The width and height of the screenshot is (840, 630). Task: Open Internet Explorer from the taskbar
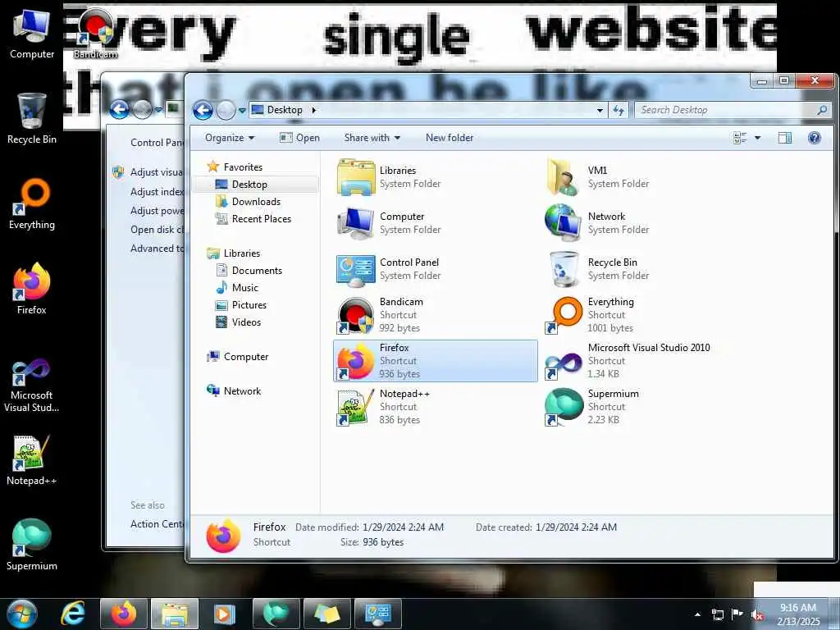(72, 614)
